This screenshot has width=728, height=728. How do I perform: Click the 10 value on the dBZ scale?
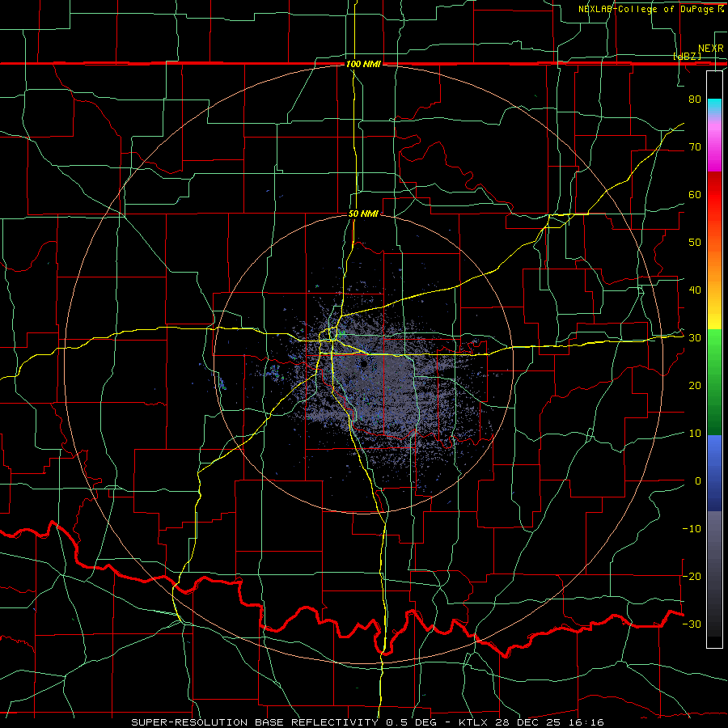[x=695, y=434]
